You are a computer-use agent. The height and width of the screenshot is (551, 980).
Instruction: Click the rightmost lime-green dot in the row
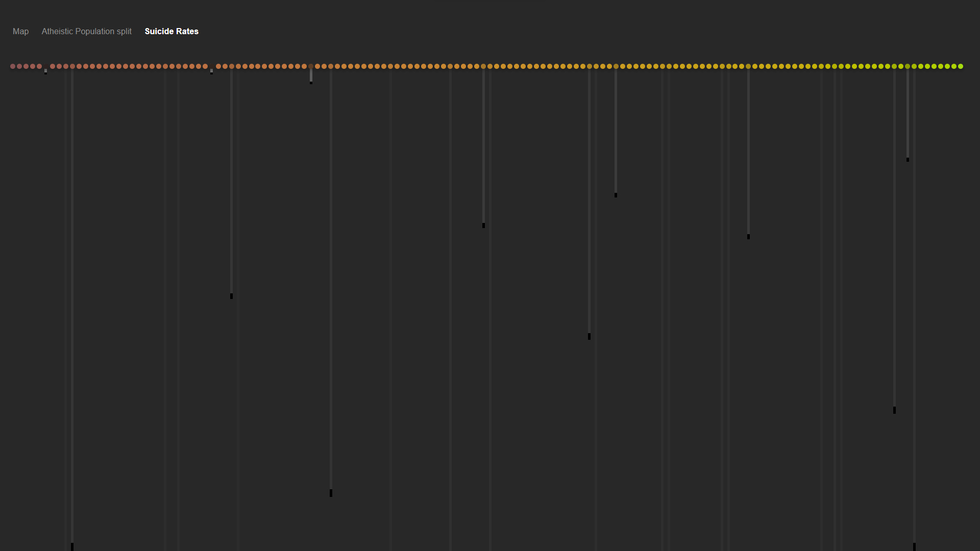(x=961, y=66)
